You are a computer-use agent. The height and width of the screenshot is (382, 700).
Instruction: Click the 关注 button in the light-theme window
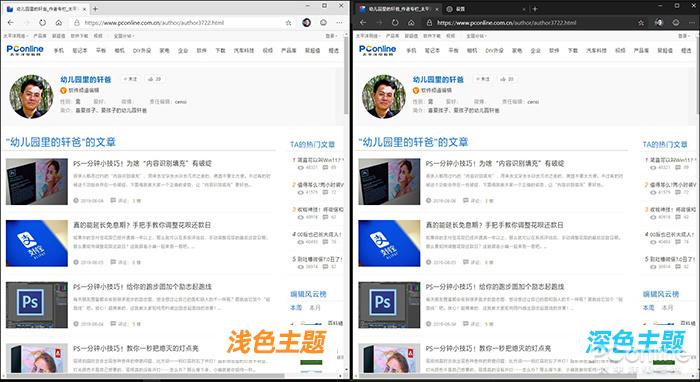pos(130,79)
